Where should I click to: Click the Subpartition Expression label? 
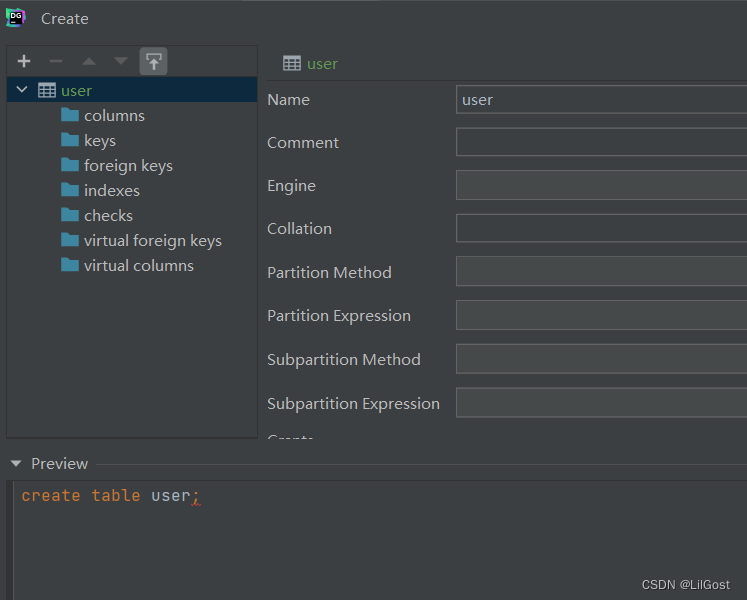coord(353,404)
